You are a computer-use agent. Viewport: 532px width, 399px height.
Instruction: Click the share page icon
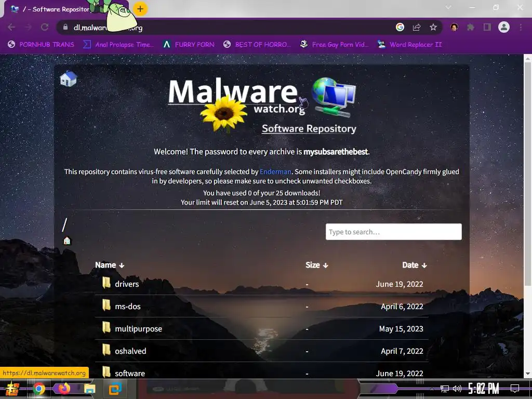coord(417,27)
